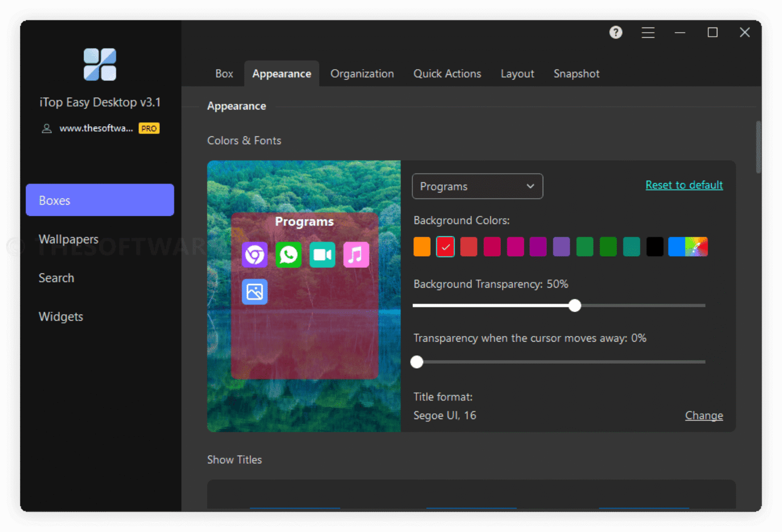Click the Reset to default link
Screen dimensions: 782x532
tap(684, 185)
